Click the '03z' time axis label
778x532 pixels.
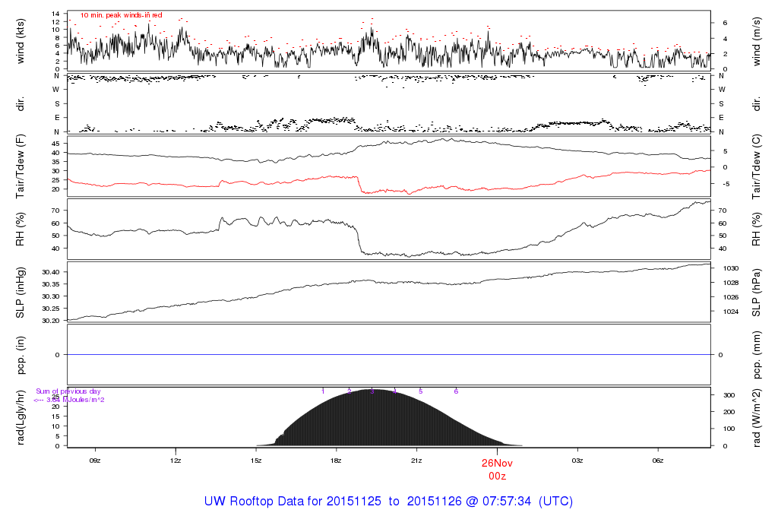(577, 461)
